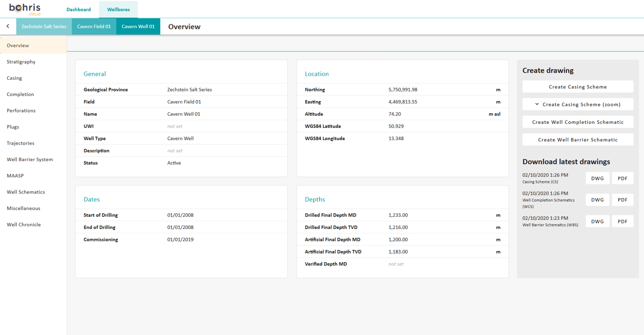Go to the Cavern Field 01 breadcrumb
Viewport: 644px width, 335px height.
[x=94, y=26]
